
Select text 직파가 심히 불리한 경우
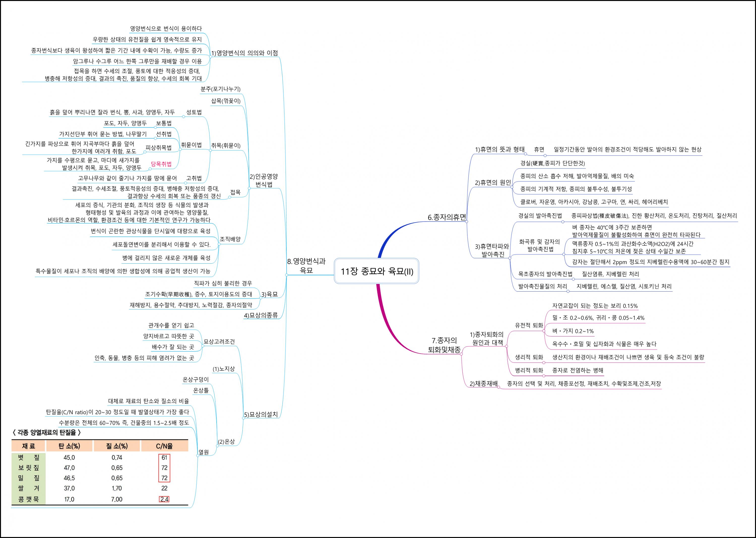[x=223, y=283]
